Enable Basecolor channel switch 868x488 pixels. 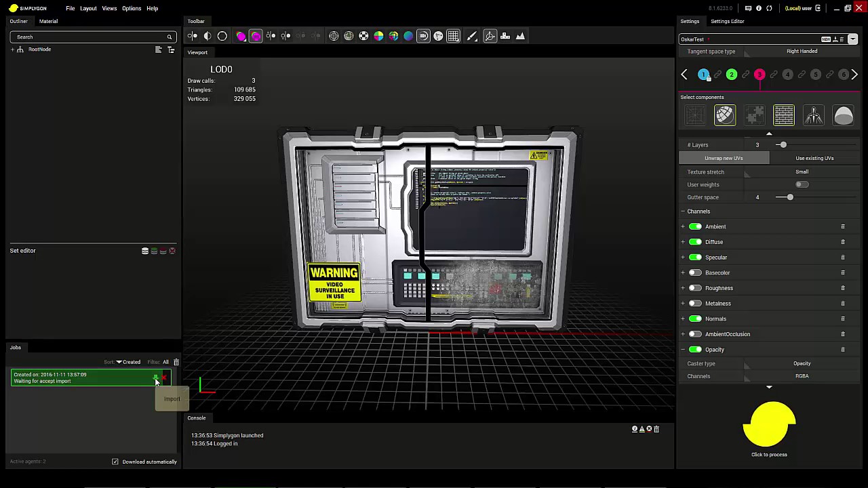(695, 272)
